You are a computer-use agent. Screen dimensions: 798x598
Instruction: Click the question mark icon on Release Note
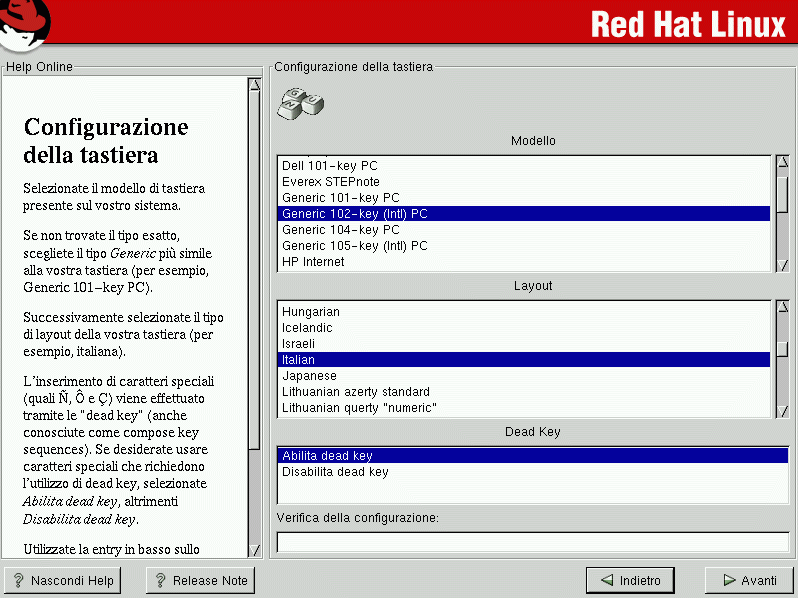pyautogui.click(x=159, y=580)
